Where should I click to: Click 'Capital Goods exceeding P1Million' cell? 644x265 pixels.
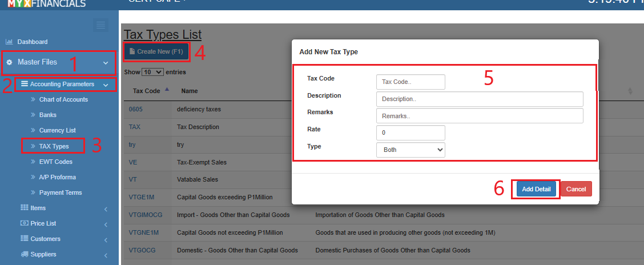[225, 197]
